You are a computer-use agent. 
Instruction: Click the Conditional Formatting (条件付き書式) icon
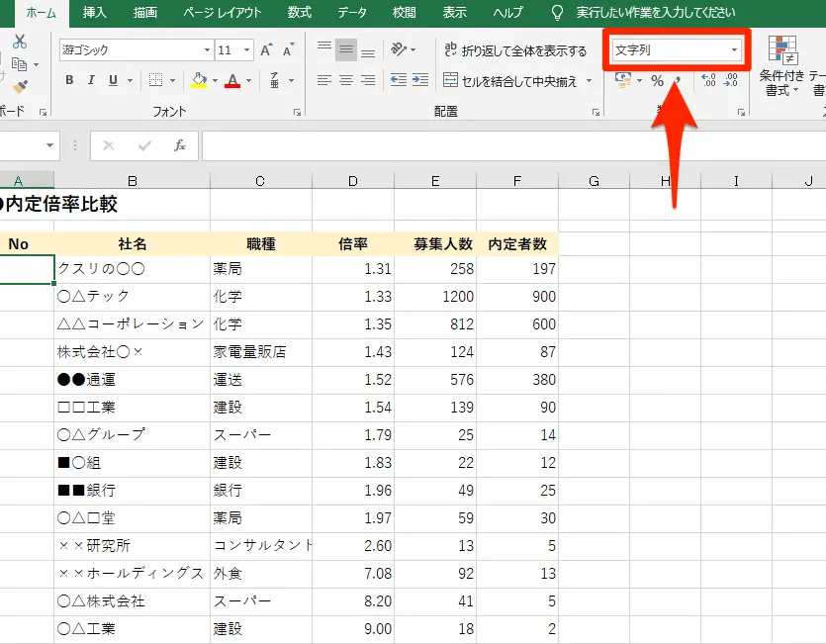point(781,67)
